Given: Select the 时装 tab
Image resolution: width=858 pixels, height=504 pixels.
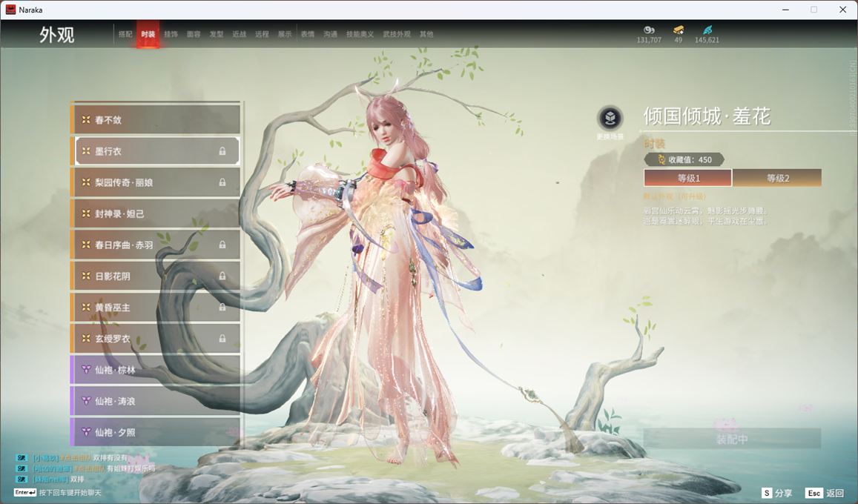Looking at the screenshot, I should (148, 34).
